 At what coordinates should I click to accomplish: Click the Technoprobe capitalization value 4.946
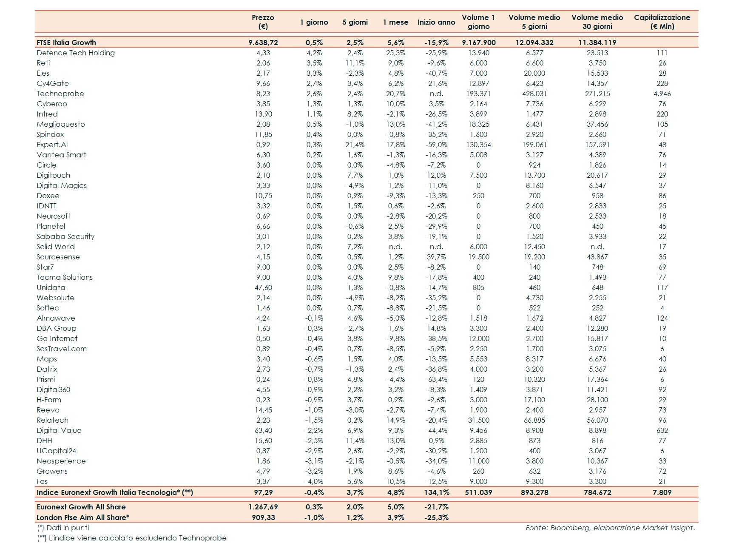click(x=662, y=94)
